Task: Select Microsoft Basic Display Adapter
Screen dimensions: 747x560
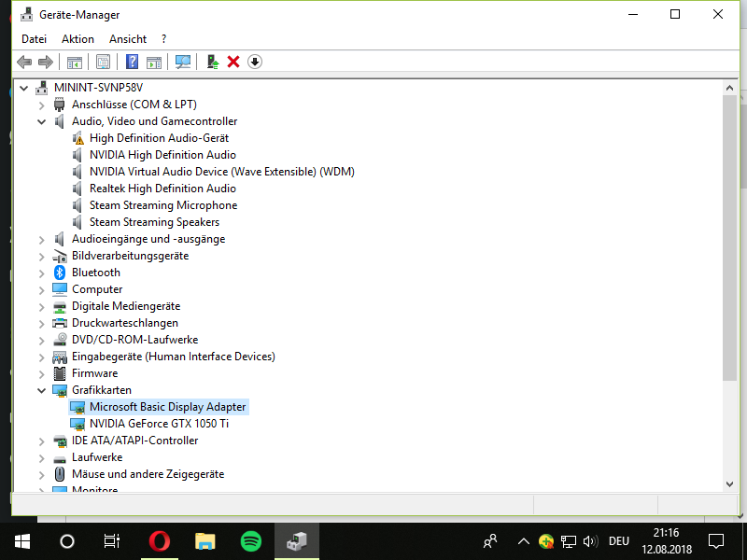Action: pos(168,407)
